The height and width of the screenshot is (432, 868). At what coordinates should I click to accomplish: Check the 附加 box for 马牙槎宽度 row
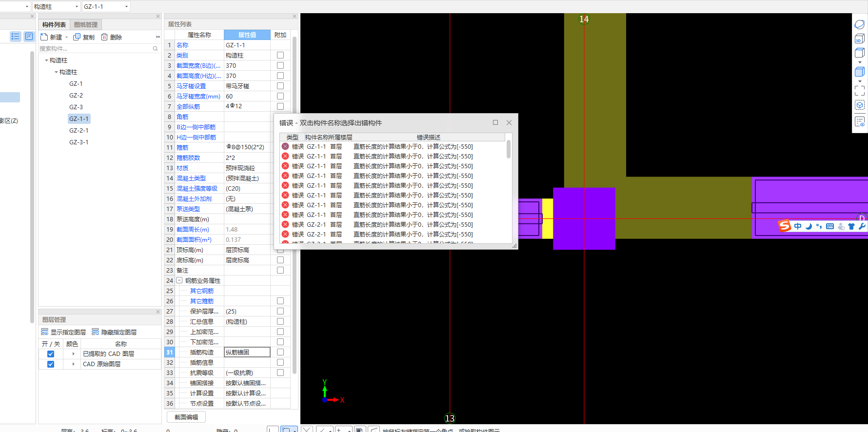click(280, 96)
